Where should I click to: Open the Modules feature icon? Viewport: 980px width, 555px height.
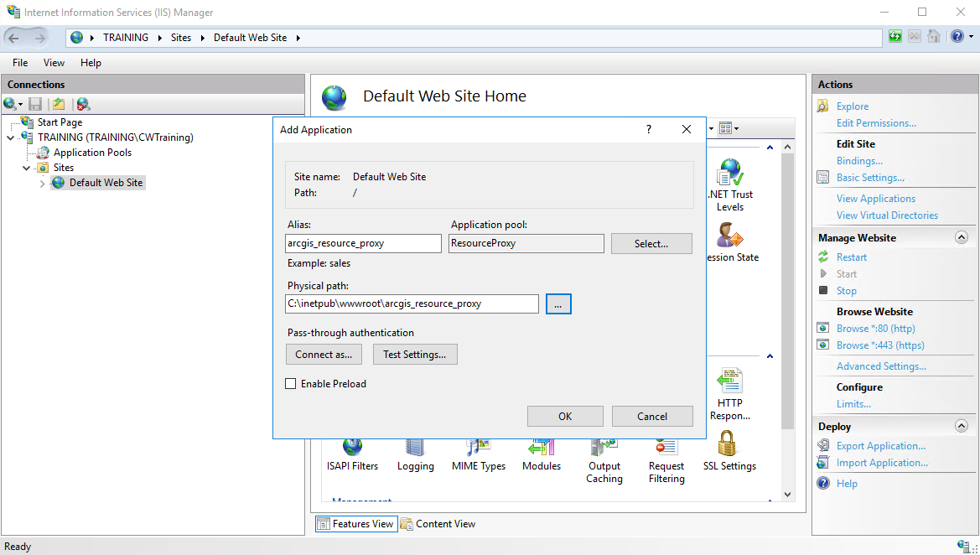coord(542,448)
